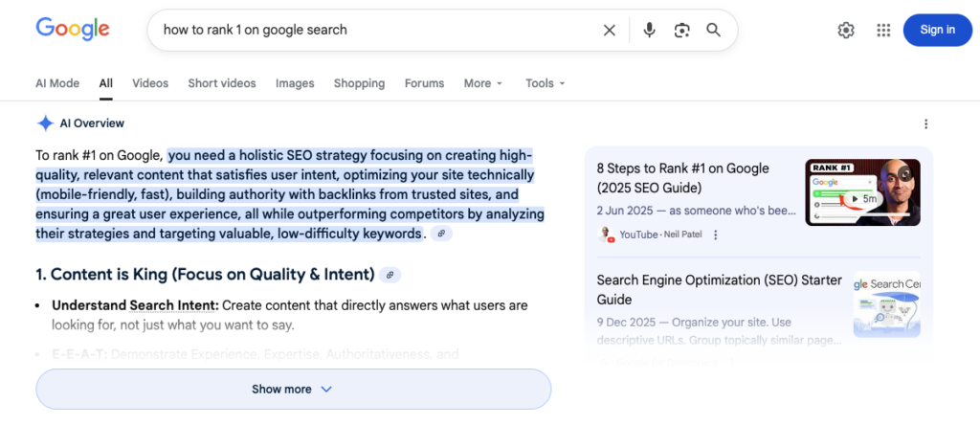Click inside the search text field

pos(375,30)
